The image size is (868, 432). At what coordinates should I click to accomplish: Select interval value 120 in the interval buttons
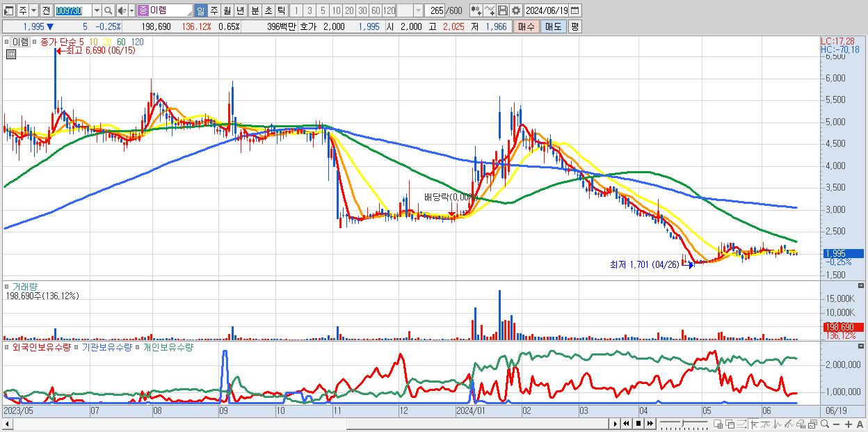tap(389, 10)
